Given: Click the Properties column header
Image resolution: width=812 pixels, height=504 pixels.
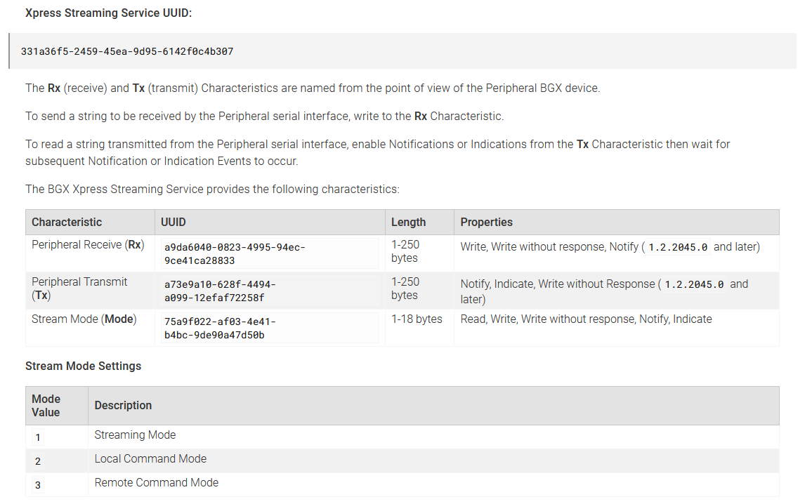Looking at the screenshot, I should (486, 222).
